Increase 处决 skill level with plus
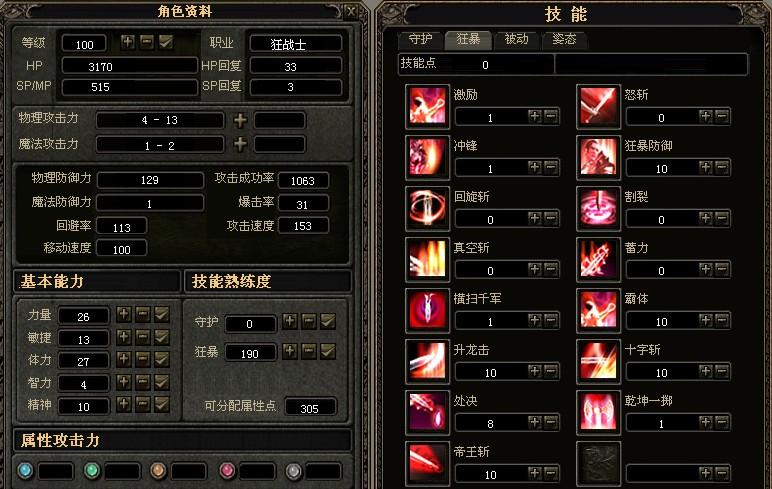This screenshot has width=772, height=489. 535,422
